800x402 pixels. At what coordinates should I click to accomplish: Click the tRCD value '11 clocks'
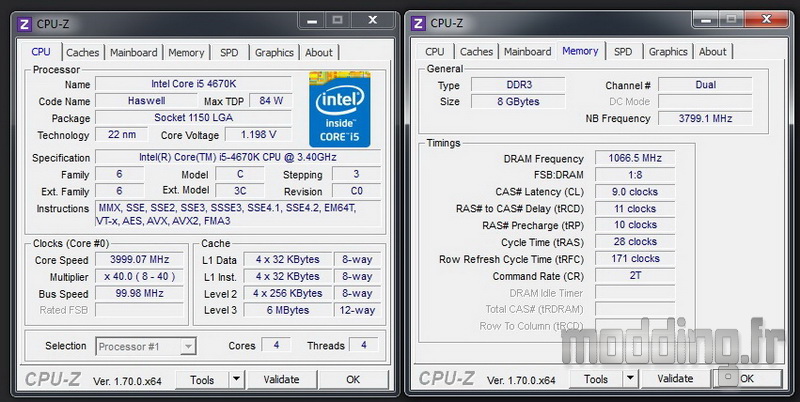click(x=635, y=209)
